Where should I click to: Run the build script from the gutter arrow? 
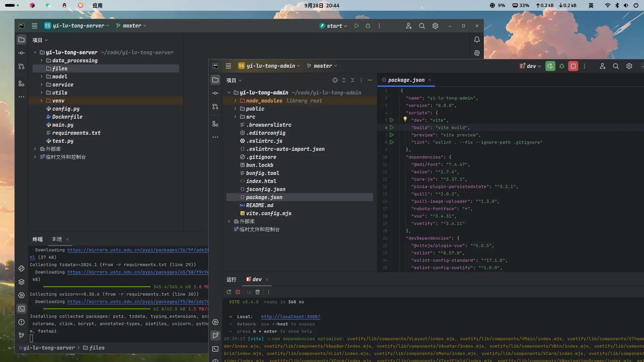tap(391, 127)
